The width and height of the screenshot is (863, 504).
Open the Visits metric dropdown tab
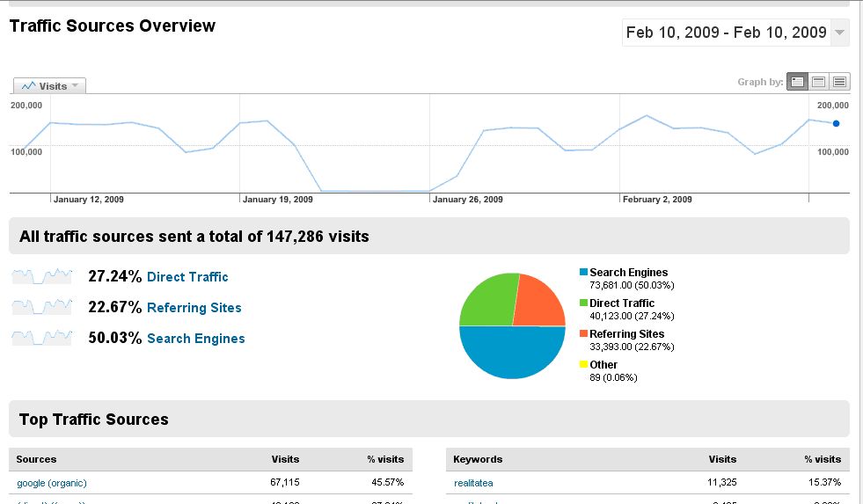(50, 86)
